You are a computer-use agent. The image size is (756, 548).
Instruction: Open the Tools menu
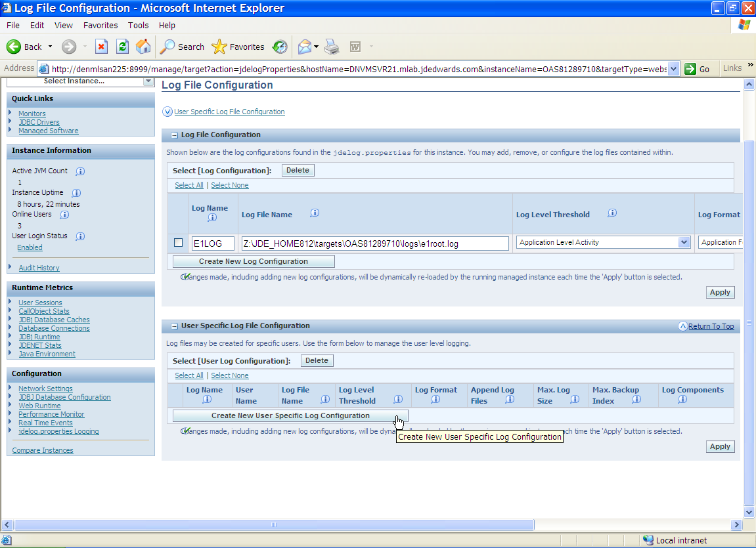coord(138,25)
